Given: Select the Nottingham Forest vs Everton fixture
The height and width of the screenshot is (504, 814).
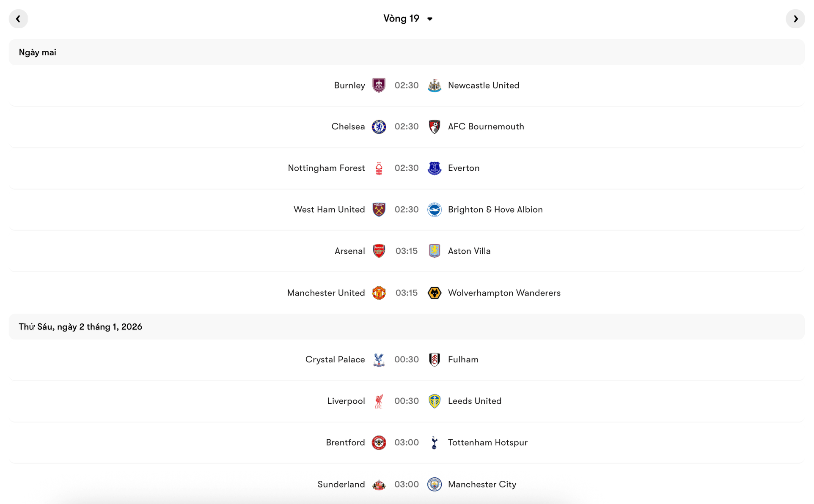Looking at the screenshot, I should pyautogui.click(x=406, y=168).
